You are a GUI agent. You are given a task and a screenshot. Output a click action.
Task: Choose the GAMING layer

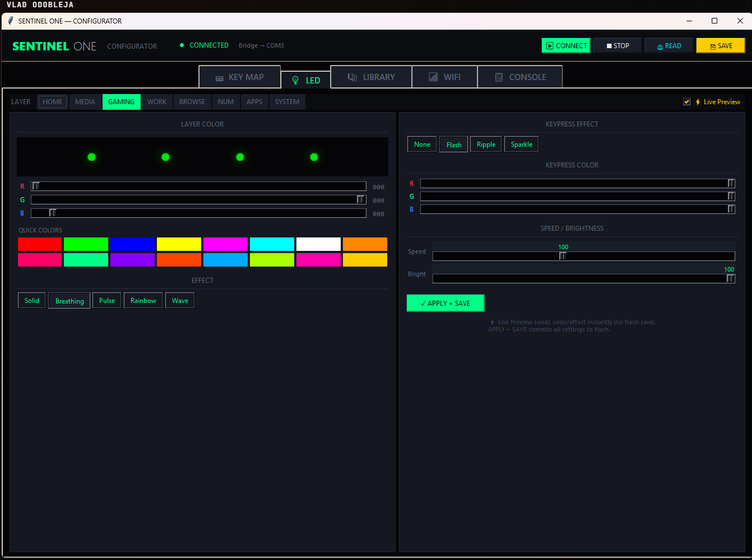pos(122,102)
